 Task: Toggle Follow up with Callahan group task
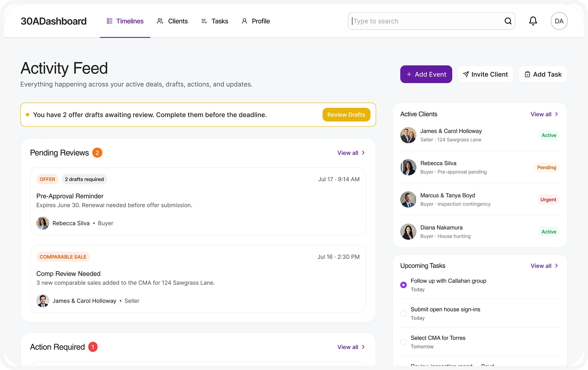pyautogui.click(x=404, y=285)
